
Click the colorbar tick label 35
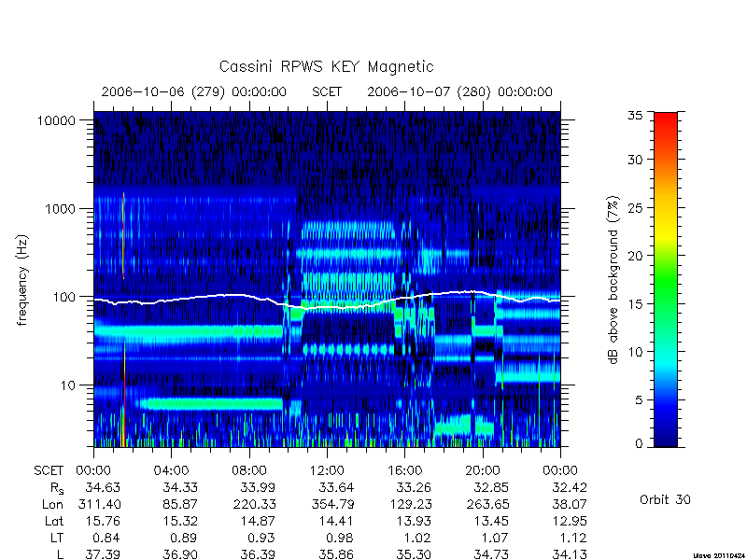pos(635,115)
